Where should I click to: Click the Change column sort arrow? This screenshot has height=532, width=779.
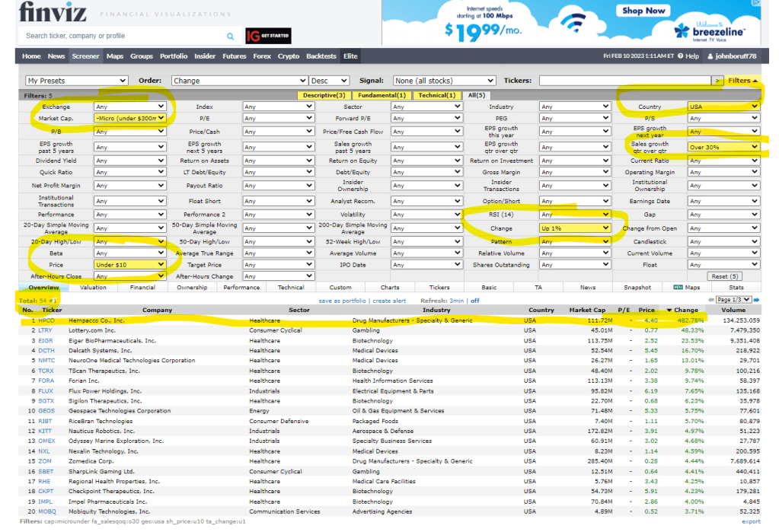(669, 311)
